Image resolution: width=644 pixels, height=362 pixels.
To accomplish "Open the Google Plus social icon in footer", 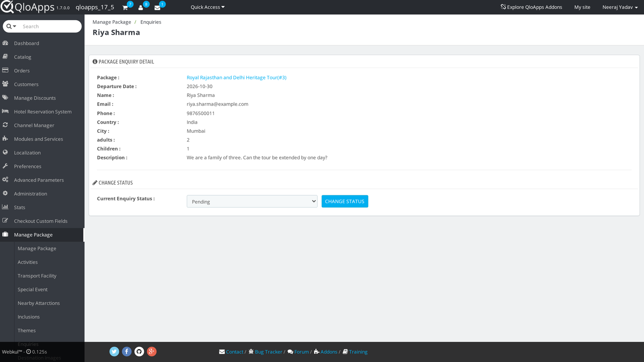I will pos(152,351).
